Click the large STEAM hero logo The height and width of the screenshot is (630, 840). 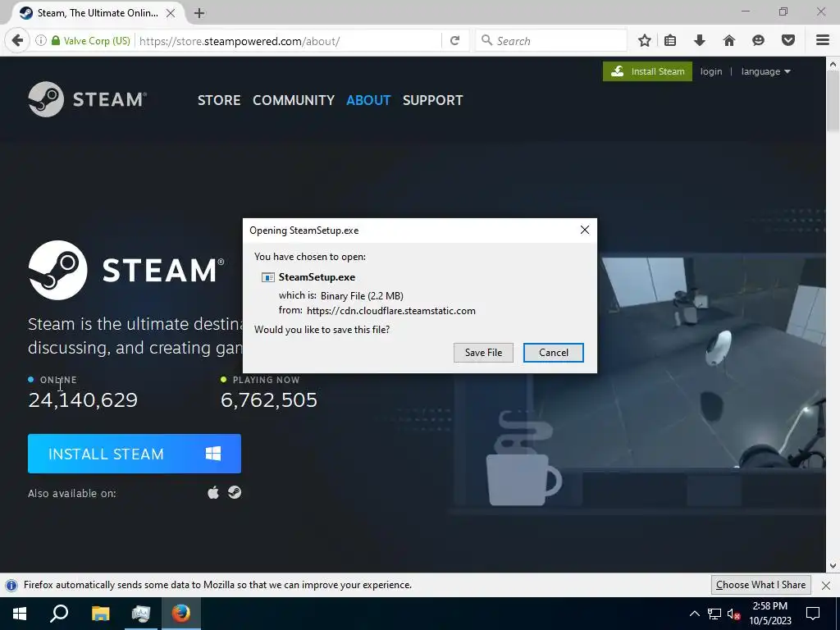point(126,270)
